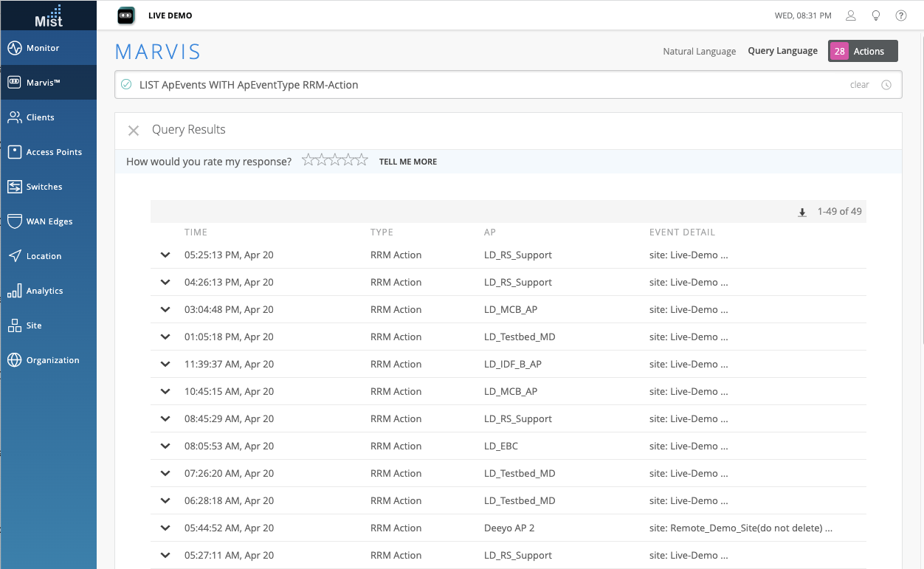
Task: Expand the Deeyo AP 2 event row
Action: (165, 528)
